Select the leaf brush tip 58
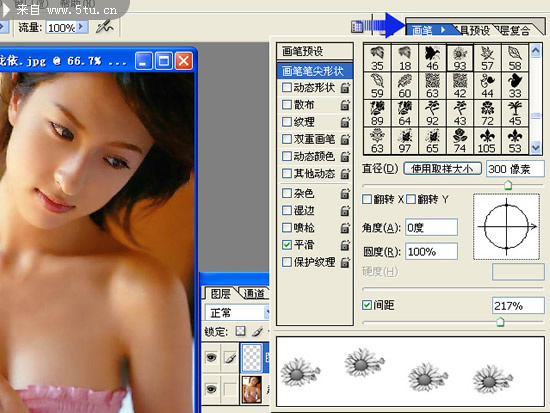The image size is (550, 413). pyautogui.click(x=515, y=58)
